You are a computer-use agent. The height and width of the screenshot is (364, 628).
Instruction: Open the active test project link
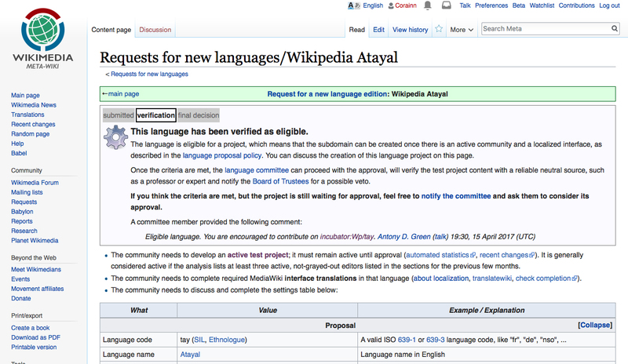[257, 255]
